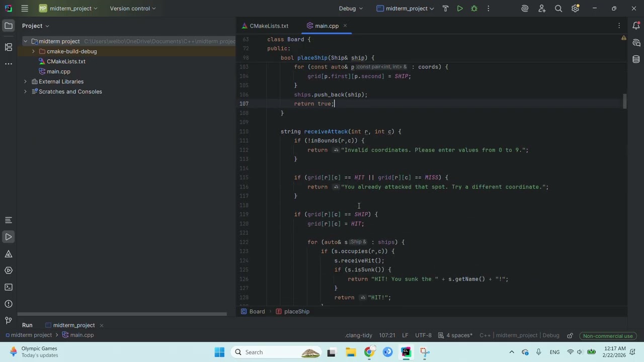Open the Terminal tool window icon
This screenshot has width=644, height=362.
pos(9,287)
